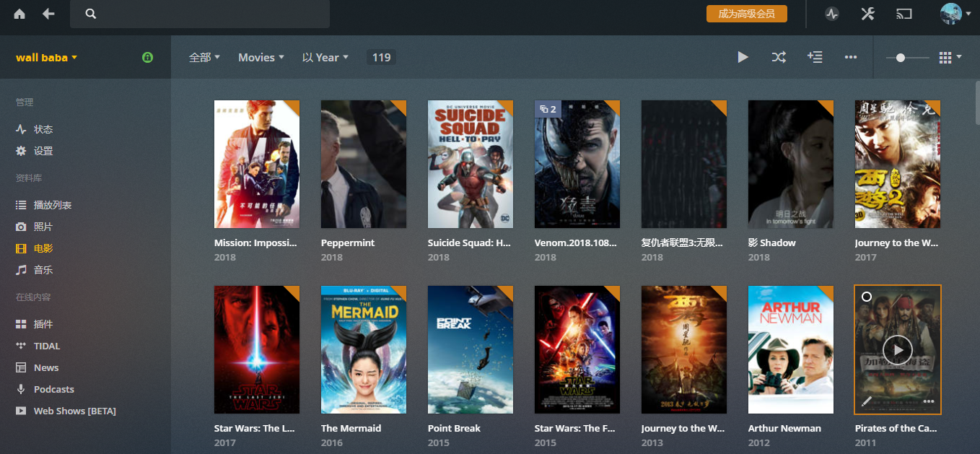
Task: Play Pirates of the Caribbean via overlay button
Action: [898, 350]
